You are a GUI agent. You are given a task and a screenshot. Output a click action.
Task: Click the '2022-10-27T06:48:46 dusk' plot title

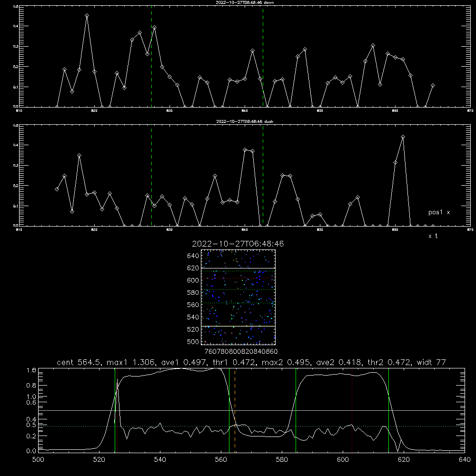coord(245,121)
